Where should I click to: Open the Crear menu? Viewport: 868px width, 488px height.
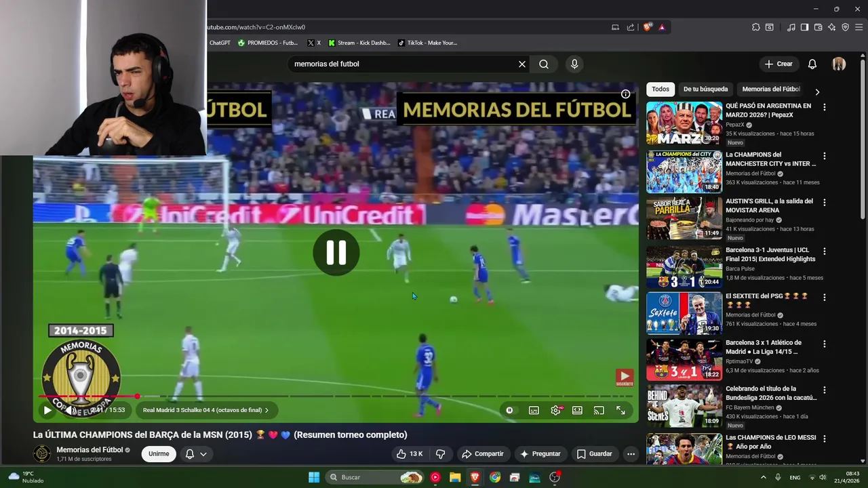tap(778, 64)
